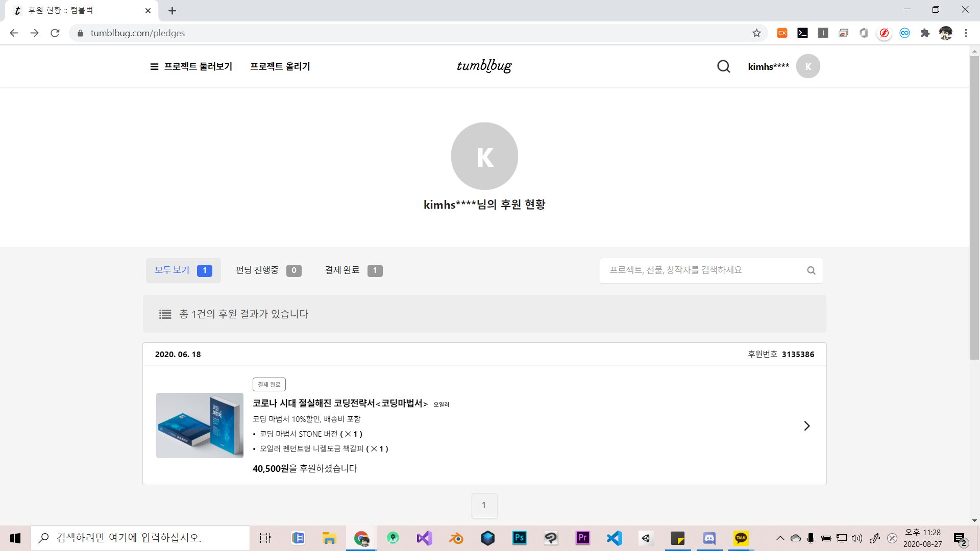Open Discord from the taskbar
Screen dimensions: 980x551
709,538
